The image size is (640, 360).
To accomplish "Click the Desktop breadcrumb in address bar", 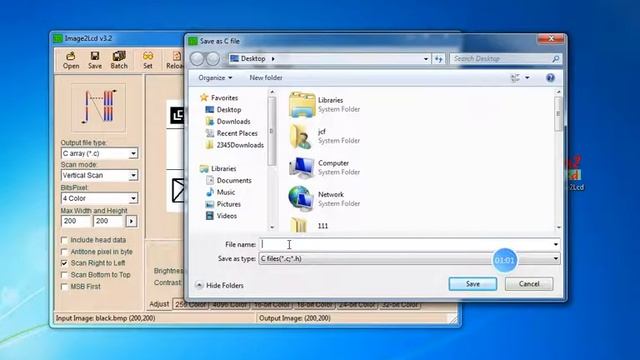I will tap(253, 59).
